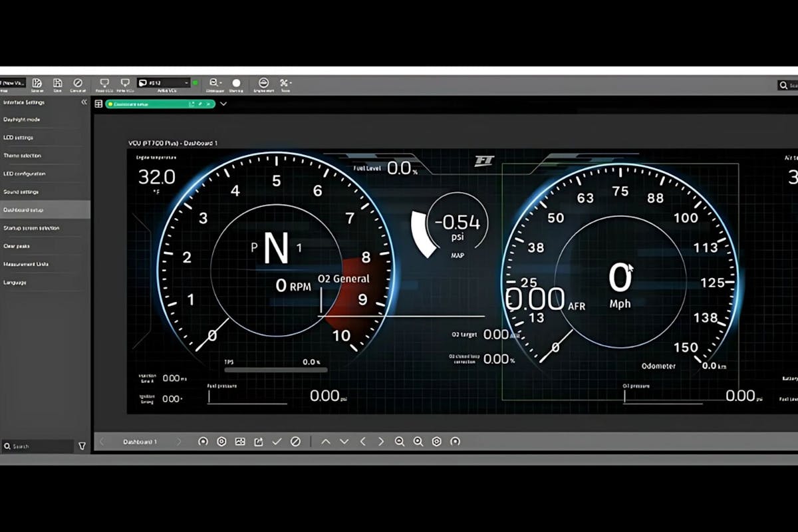
Task: Select the Write VCU icon
Action: 125,82
